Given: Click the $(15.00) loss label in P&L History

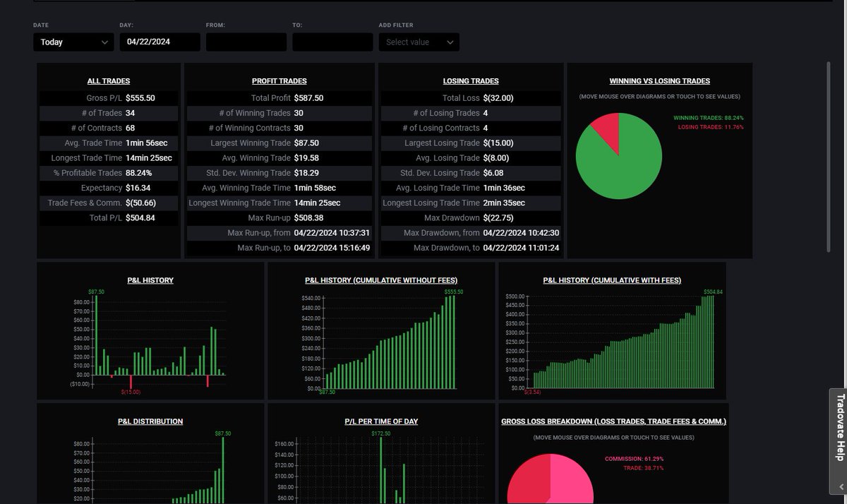Looking at the screenshot, I should 131,392.
